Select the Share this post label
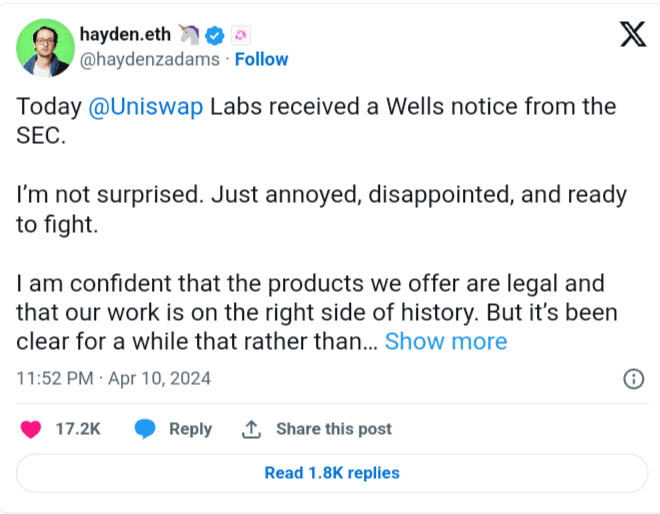The width and height of the screenshot is (660, 514). point(334,429)
